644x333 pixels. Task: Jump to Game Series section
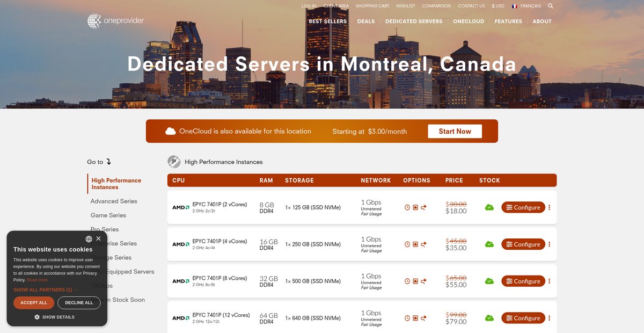pos(108,215)
